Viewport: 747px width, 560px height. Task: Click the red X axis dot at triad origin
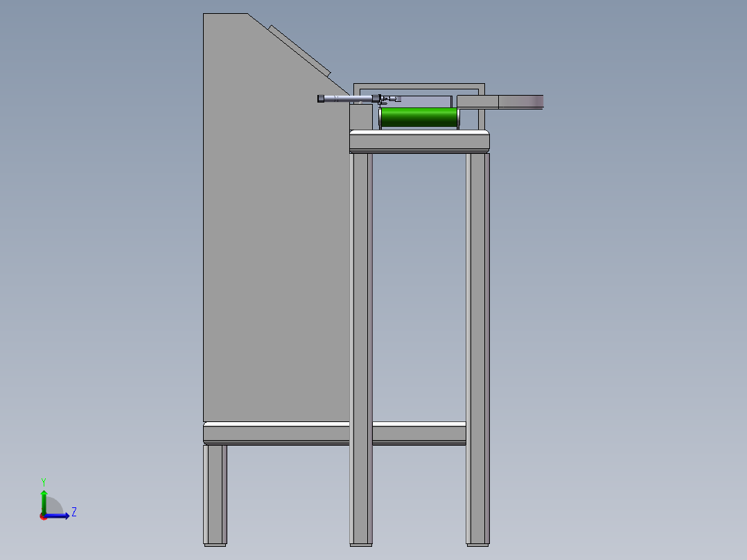(43, 516)
